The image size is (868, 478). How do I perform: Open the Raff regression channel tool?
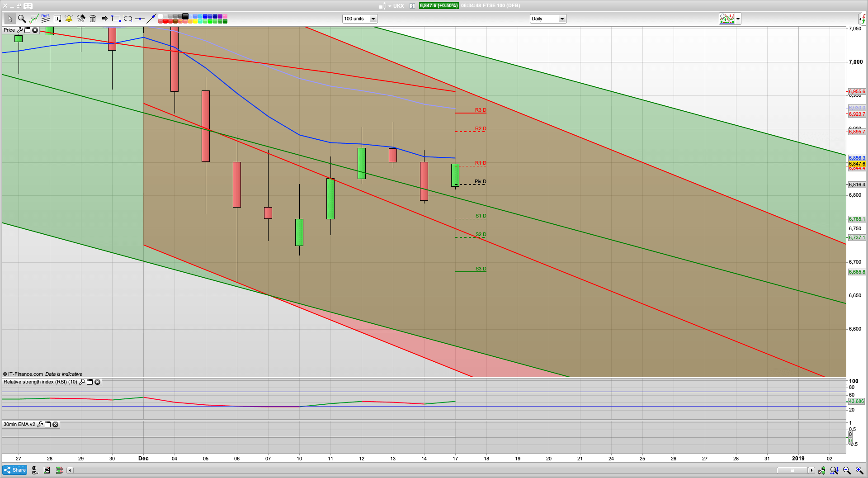45,18
